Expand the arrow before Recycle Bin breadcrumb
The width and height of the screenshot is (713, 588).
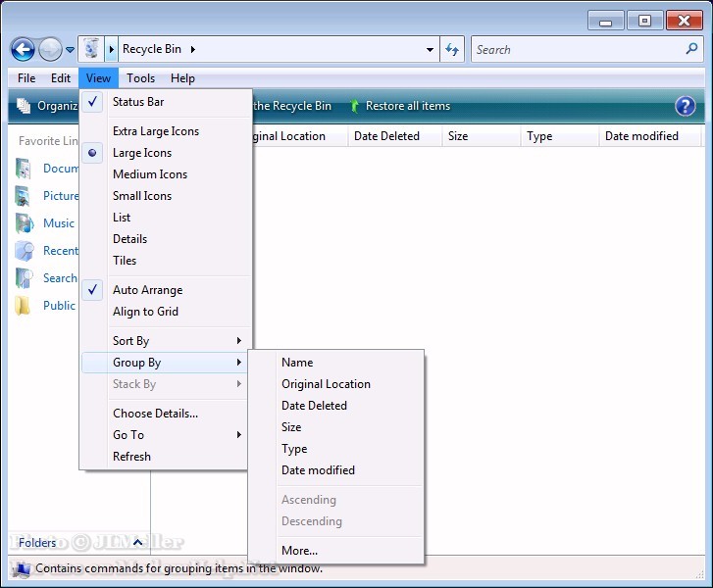point(112,49)
